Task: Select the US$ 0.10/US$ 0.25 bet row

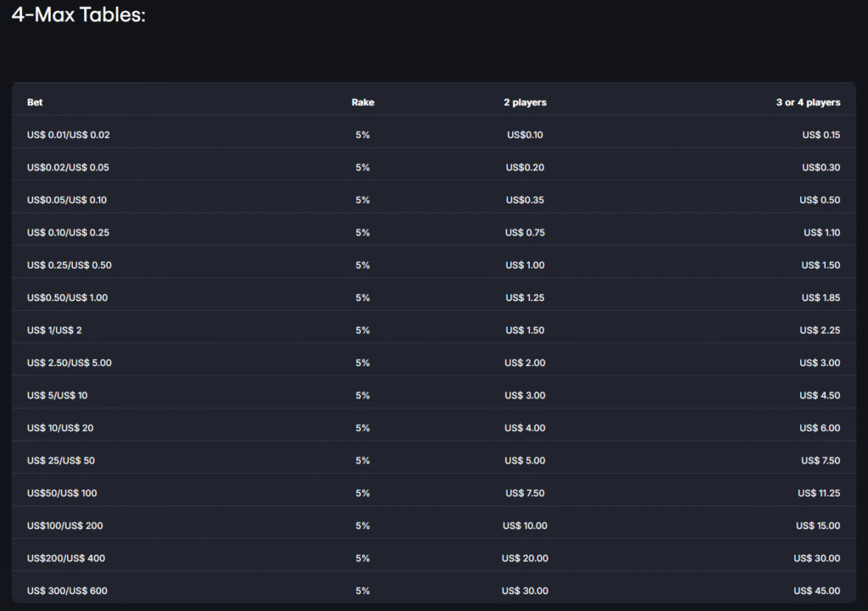Action: pos(68,233)
